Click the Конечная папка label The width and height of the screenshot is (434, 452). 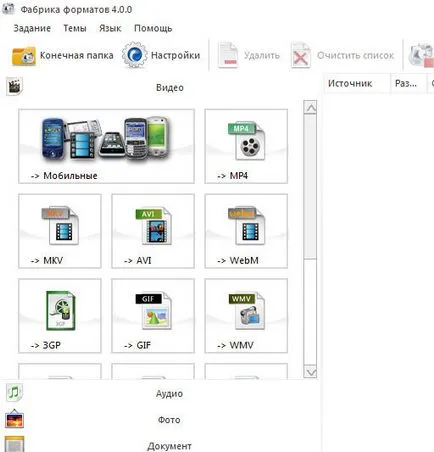[77, 55]
